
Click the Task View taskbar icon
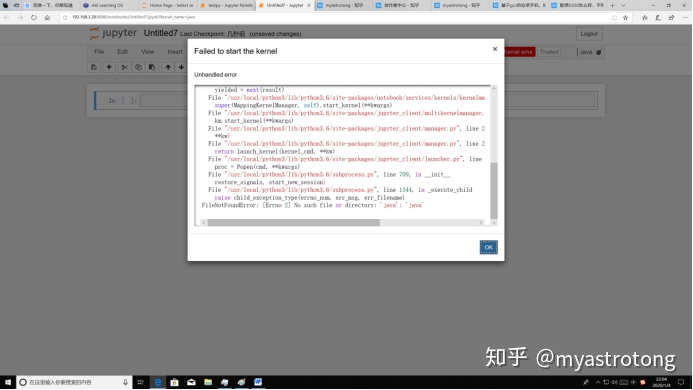point(141,382)
